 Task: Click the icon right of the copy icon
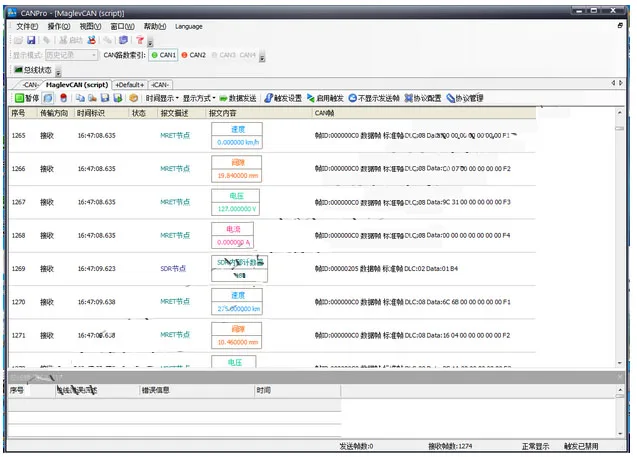[x=93, y=98]
